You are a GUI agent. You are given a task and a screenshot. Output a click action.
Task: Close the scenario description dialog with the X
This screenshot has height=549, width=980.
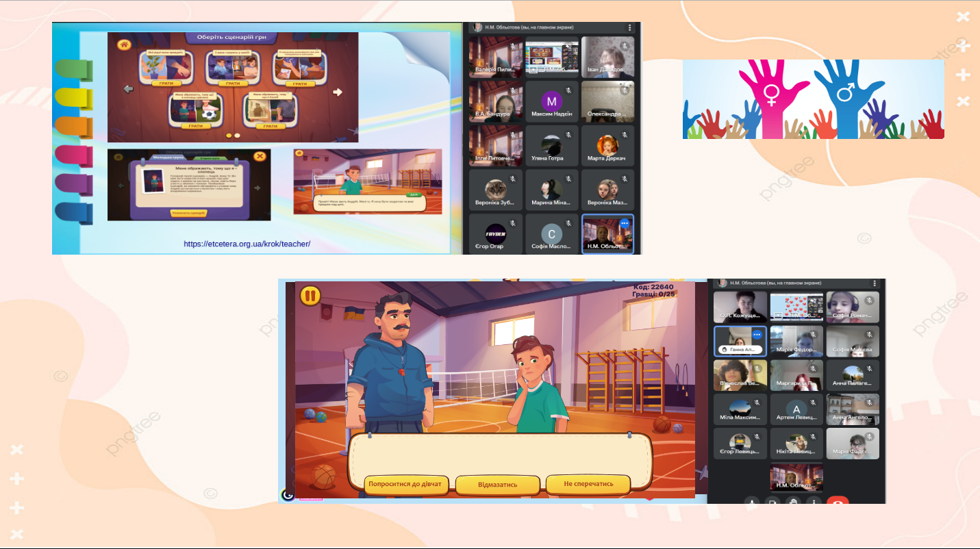coord(259,157)
